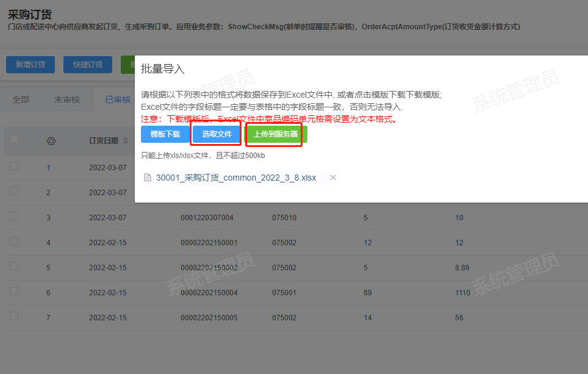Viewport: 588px width, 374px height.
Task: Sort by 订货日期 using the sort arrows
Action: click(126, 141)
